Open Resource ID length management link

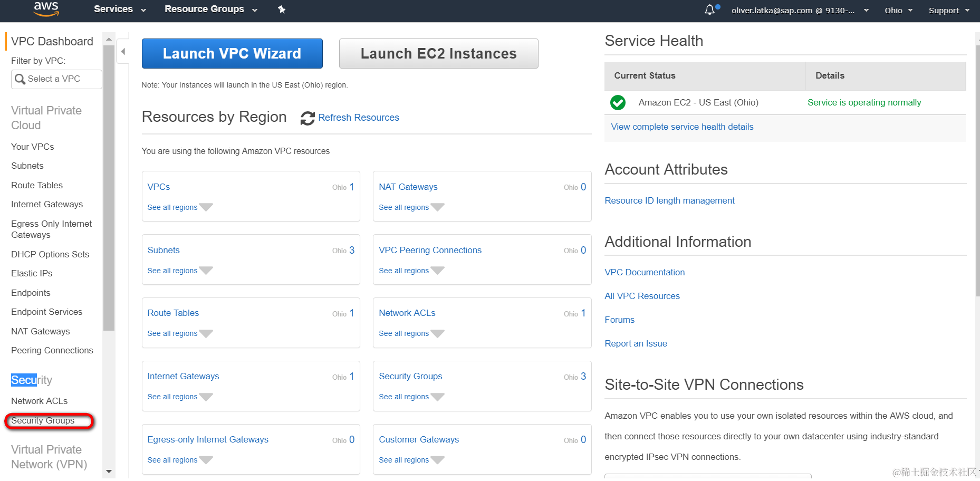coord(669,200)
